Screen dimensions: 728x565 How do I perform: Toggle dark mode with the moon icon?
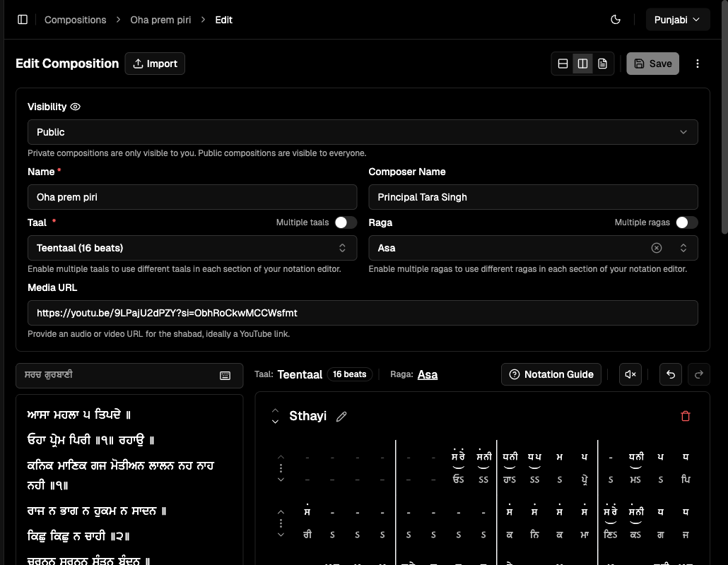[615, 19]
